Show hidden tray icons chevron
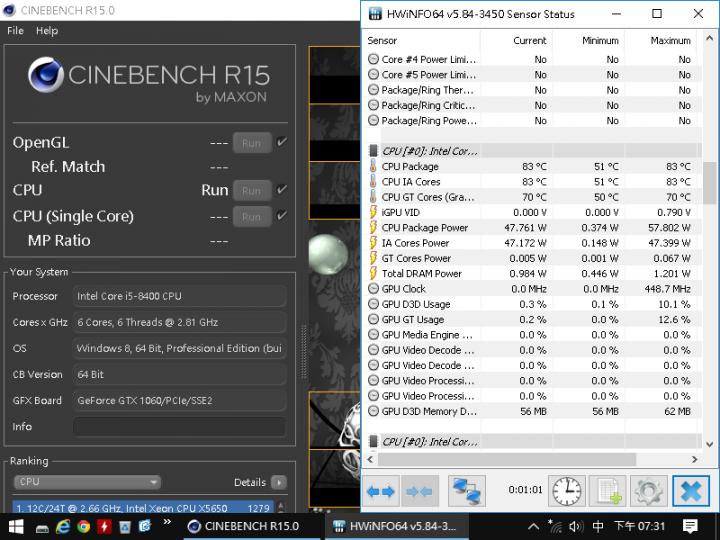The image size is (720, 540). (533, 526)
